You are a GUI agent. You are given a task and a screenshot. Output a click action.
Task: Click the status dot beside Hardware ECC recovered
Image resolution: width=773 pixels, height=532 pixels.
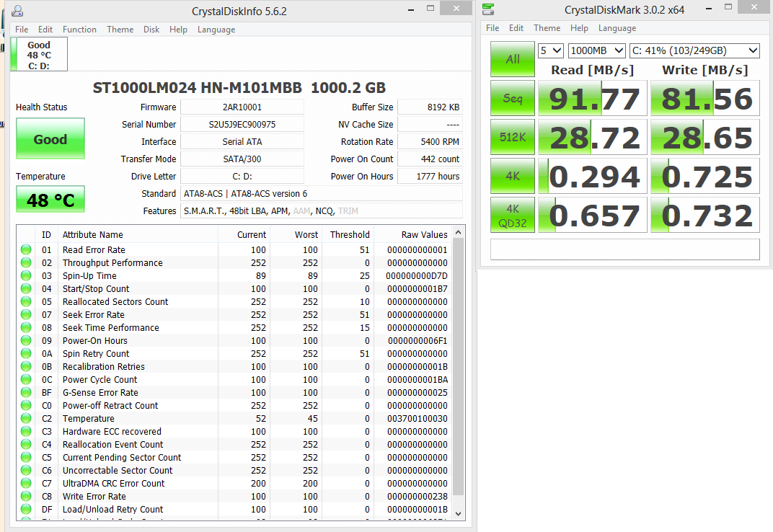(x=26, y=431)
